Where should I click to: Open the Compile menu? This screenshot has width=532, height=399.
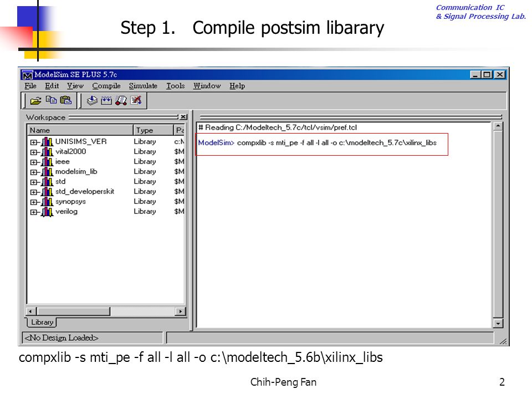[106, 86]
